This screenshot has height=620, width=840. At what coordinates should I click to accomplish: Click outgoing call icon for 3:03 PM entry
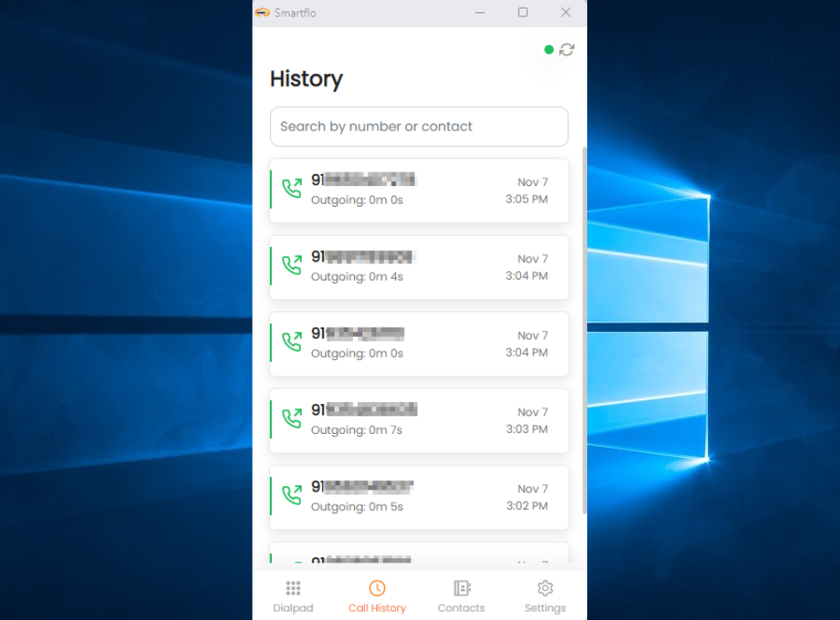click(x=292, y=418)
